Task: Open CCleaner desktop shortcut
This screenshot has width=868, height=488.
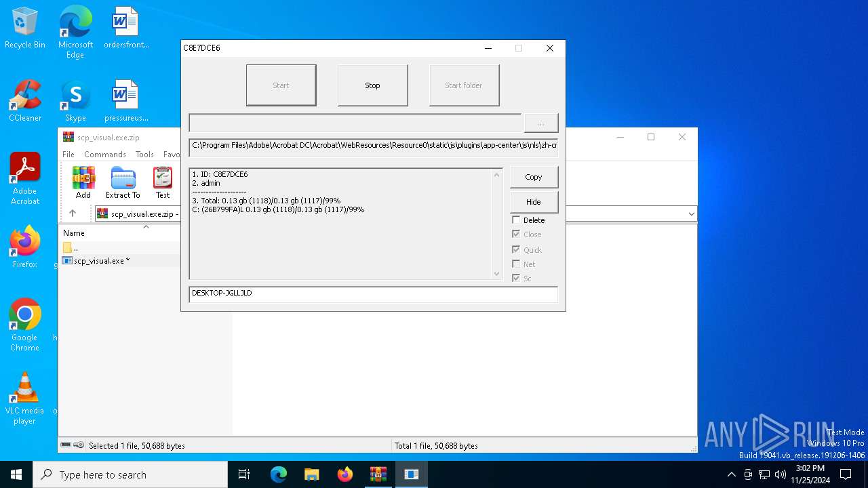Action: (25, 101)
